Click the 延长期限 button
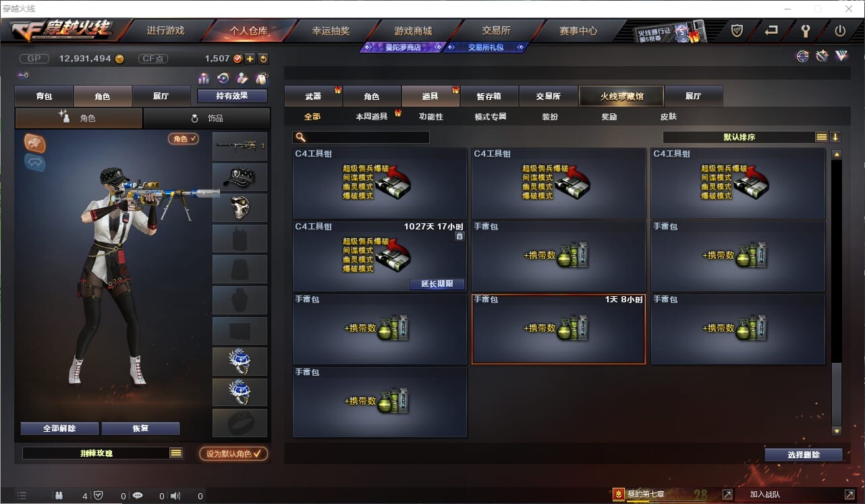The image size is (865, 504). pyautogui.click(x=437, y=284)
